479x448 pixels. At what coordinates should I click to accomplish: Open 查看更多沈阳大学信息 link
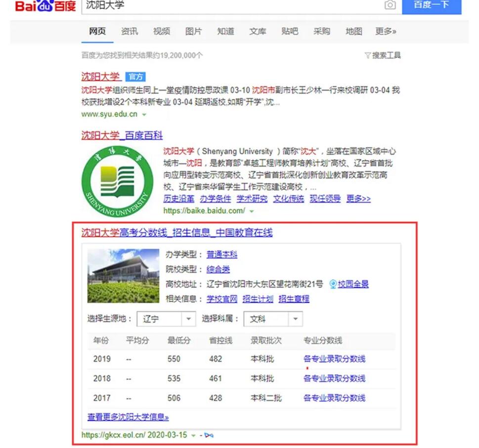coord(128,417)
